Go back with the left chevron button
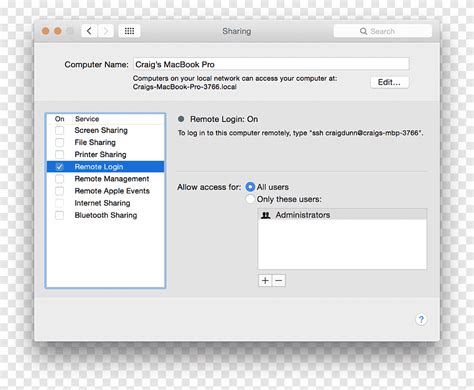This screenshot has width=474, height=390. 89,31
